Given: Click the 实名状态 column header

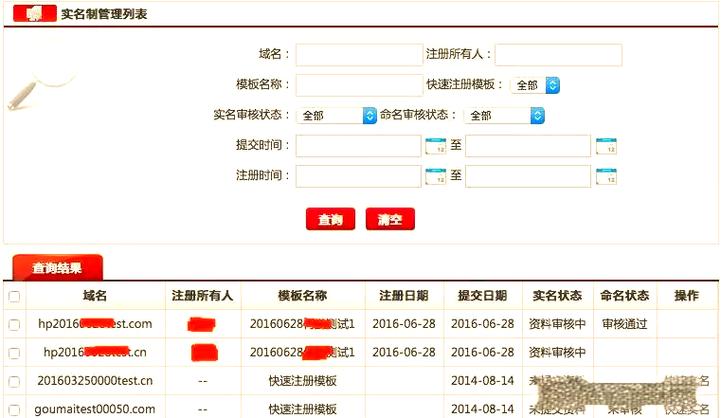Looking at the screenshot, I should click(x=557, y=296).
